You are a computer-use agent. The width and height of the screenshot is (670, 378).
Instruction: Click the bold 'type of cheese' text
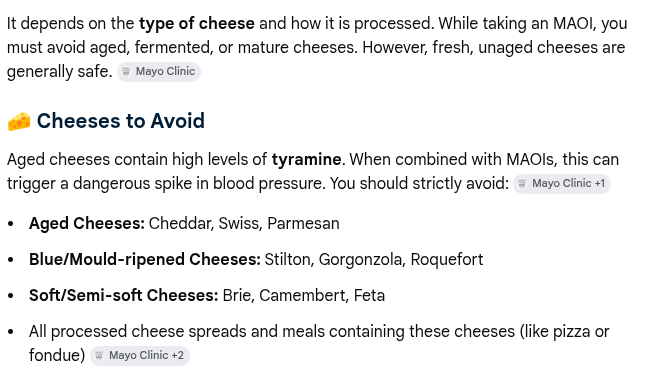pyautogui.click(x=197, y=23)
